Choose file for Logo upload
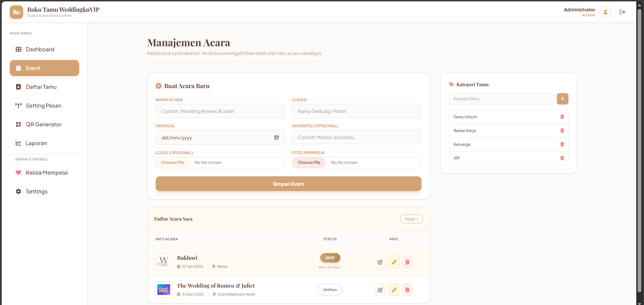 (172, 163)
